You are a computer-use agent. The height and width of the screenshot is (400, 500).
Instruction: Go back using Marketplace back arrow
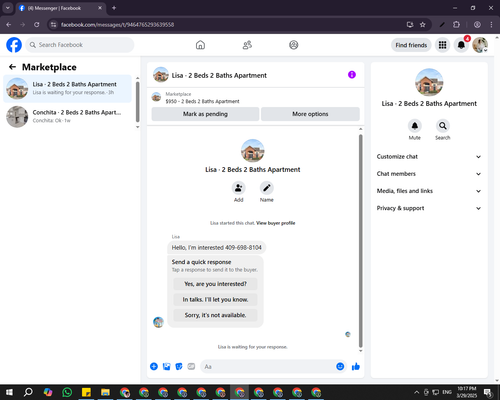[x=12, y=67]
